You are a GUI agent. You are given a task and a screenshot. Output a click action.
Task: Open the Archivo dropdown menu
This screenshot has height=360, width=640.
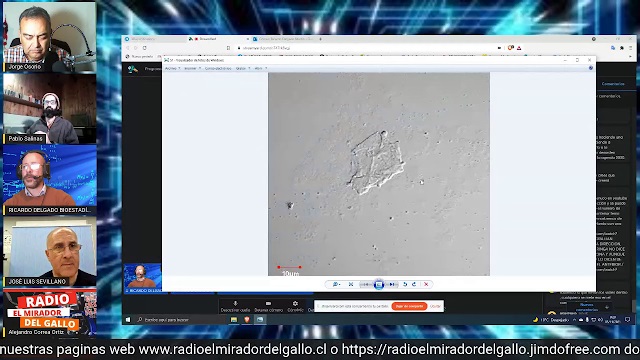point(172,68)
